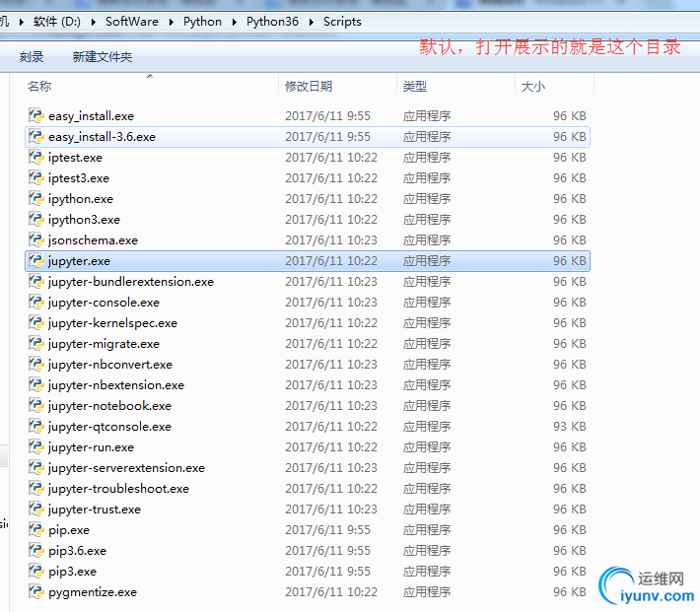Click the jupyter.exe file icon

(x=36, y=260)
